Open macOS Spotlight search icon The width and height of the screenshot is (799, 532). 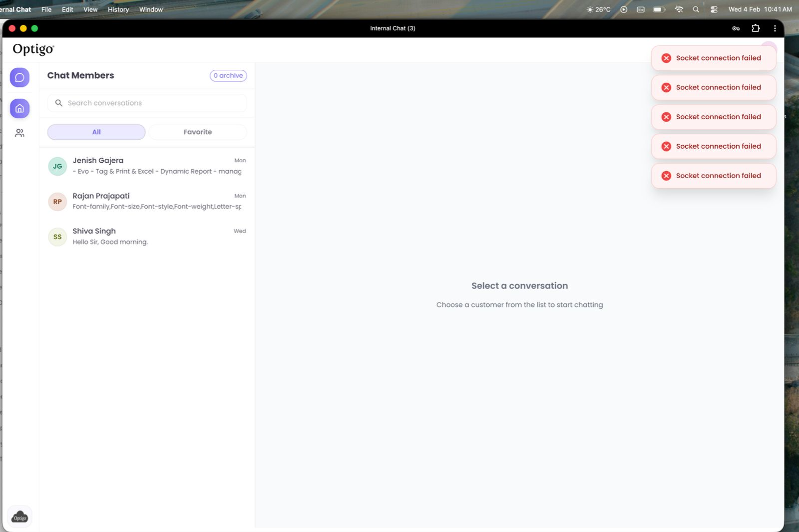696,9
